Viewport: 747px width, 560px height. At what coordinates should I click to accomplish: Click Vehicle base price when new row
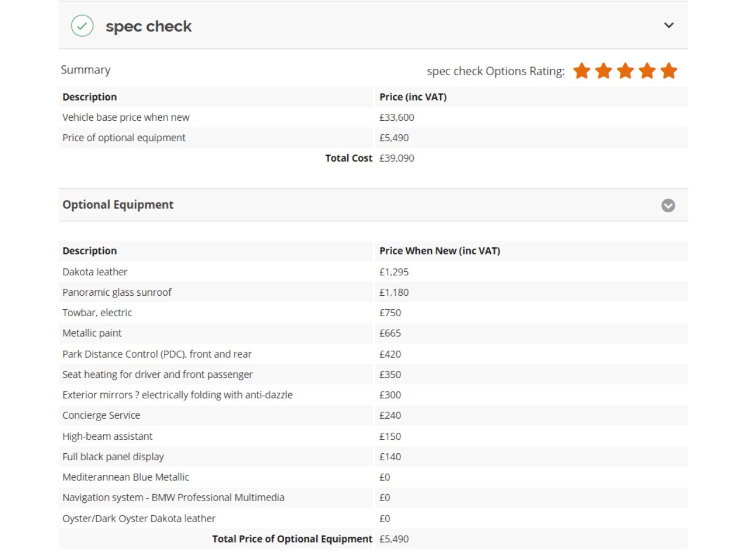pyautogui.click(x=373, y=117)
